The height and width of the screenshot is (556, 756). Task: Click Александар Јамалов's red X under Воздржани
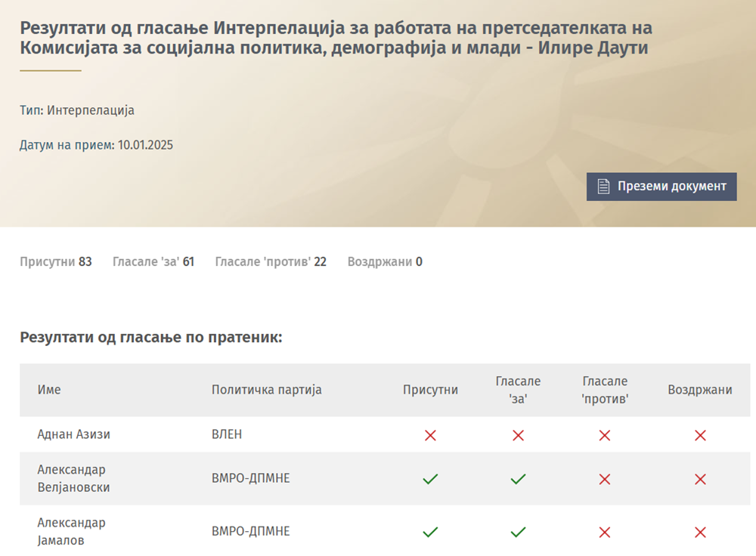700,532
